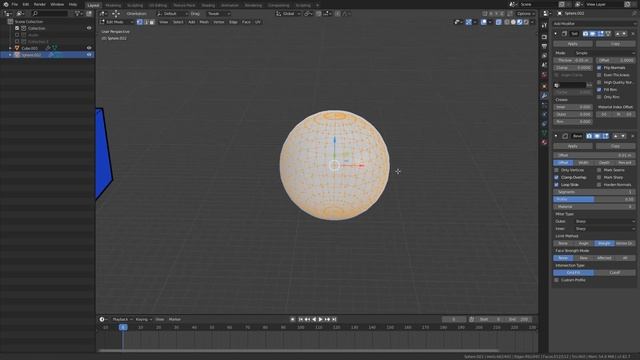Click Apply button on Solidify modifier

point(573,44)
